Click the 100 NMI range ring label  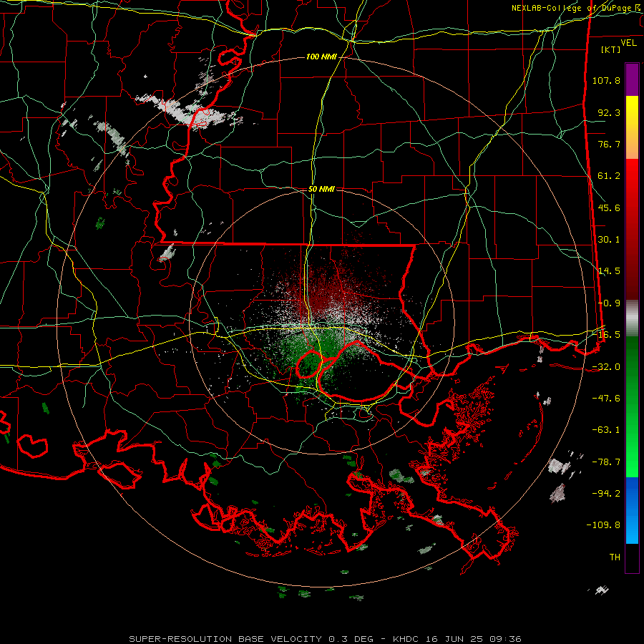click(x=321, y=57)
